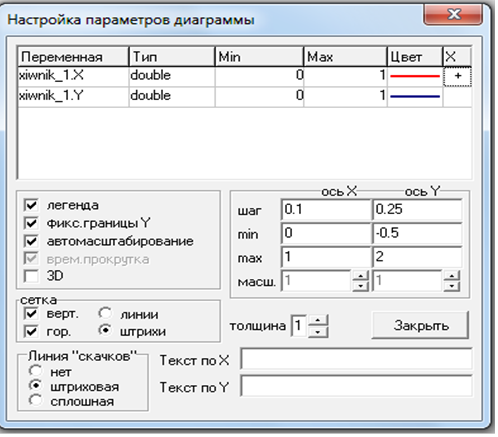498x437 pixels.
Task: Choose нет for jump line
Action: [35, 371]
